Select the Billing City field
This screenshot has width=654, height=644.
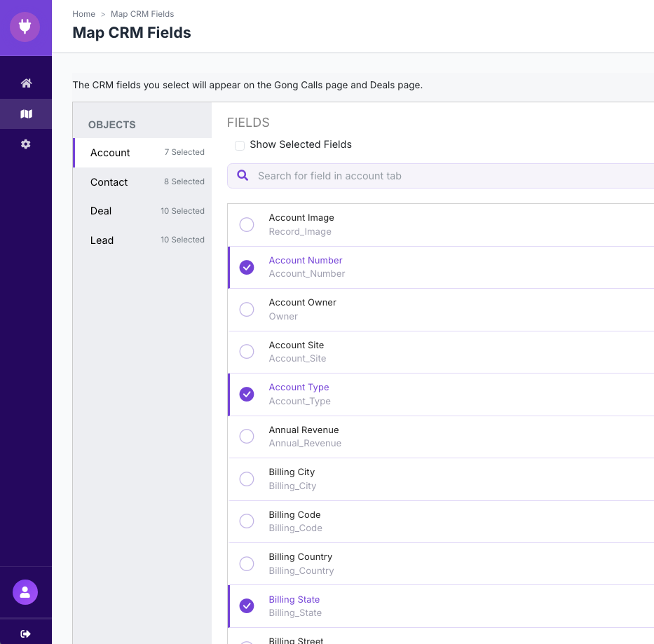(247, 479)
